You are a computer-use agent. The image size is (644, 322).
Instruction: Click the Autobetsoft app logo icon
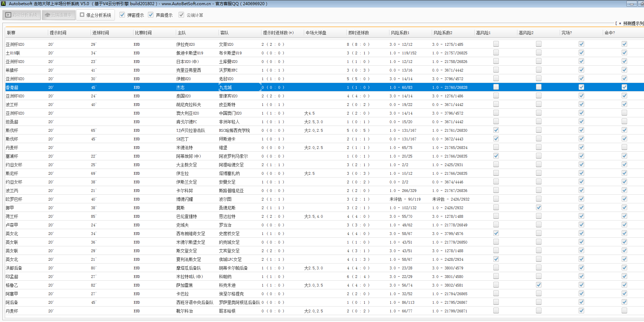(3, 4)
